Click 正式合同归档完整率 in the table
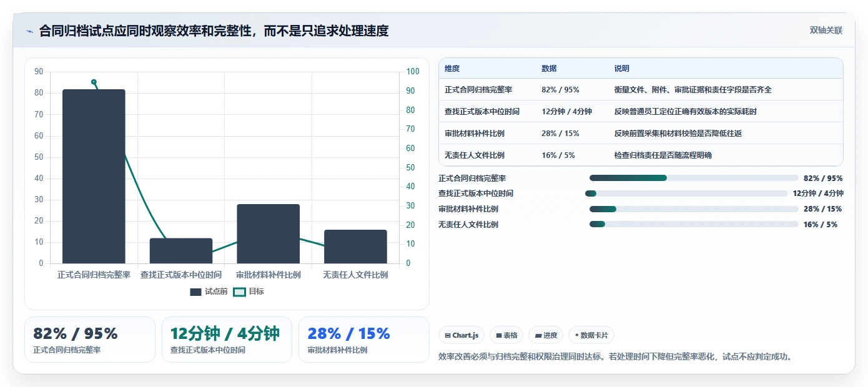Screen dimensions: 868x387 point(478,90)
